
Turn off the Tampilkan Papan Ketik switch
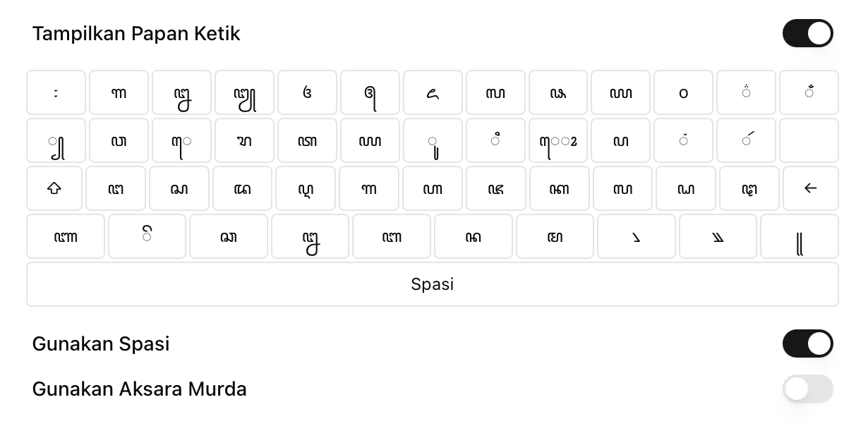(807, 33)
